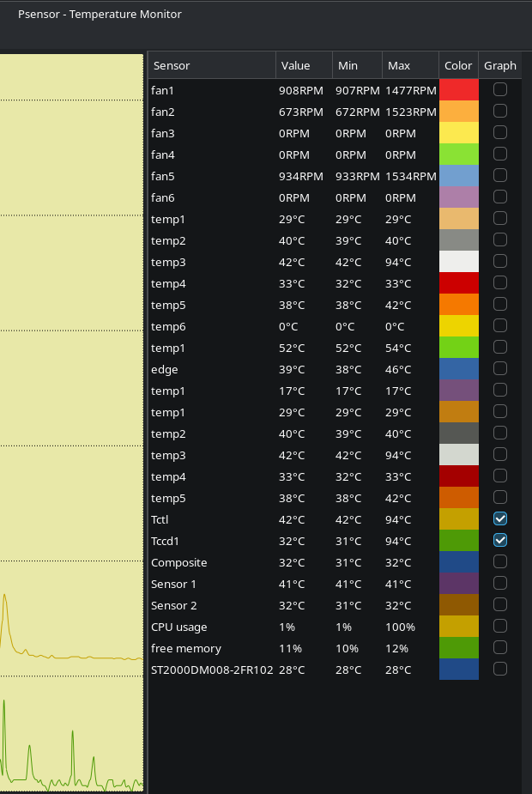Open the edge sensor color swatch
The width and height of the screenshot is (532, 794).
(458, 368)
